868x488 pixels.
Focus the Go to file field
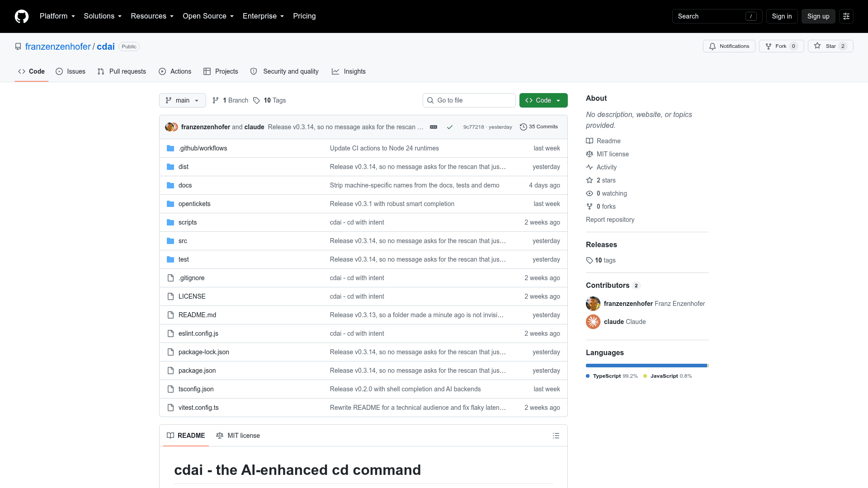pos(469,100)
